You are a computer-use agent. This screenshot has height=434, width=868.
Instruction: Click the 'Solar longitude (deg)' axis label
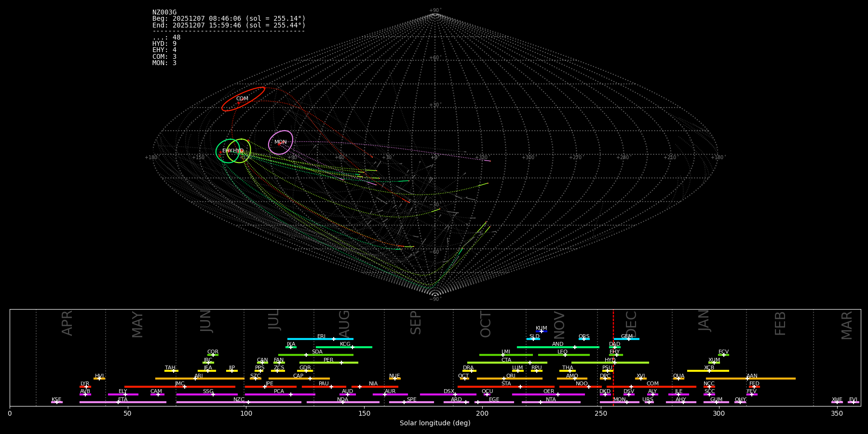click(435, 423)
